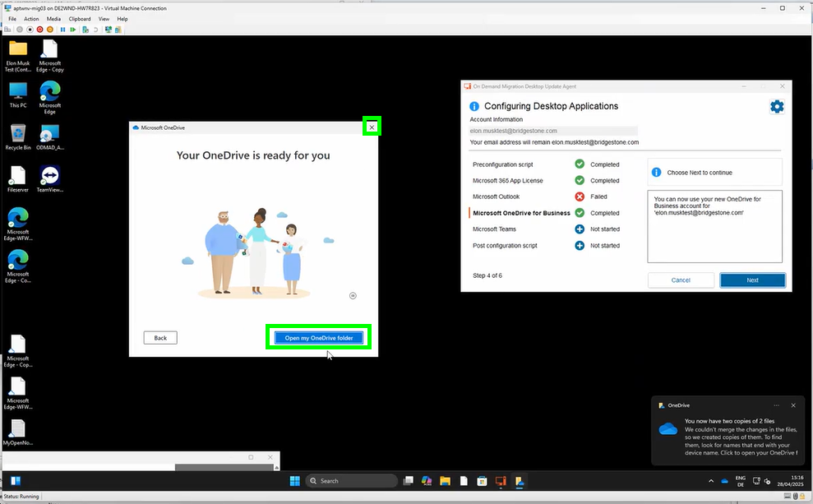Screen dimensions: 813x504
Task: Click the info icon beside Choose Next
Action: coord(656,172)
